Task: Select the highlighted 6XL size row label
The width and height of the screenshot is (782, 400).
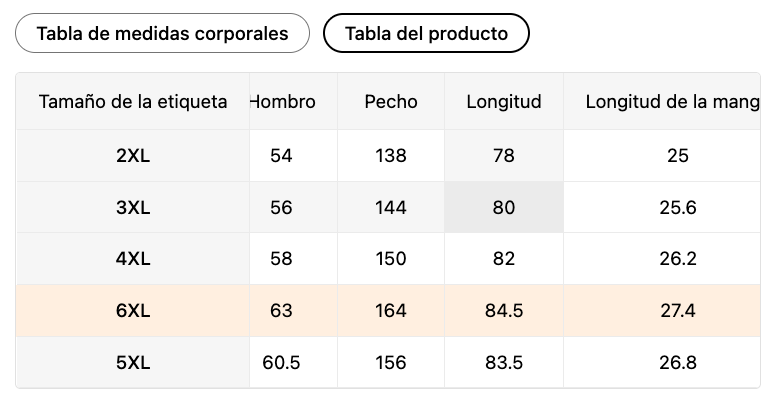Action: point(133,311)
